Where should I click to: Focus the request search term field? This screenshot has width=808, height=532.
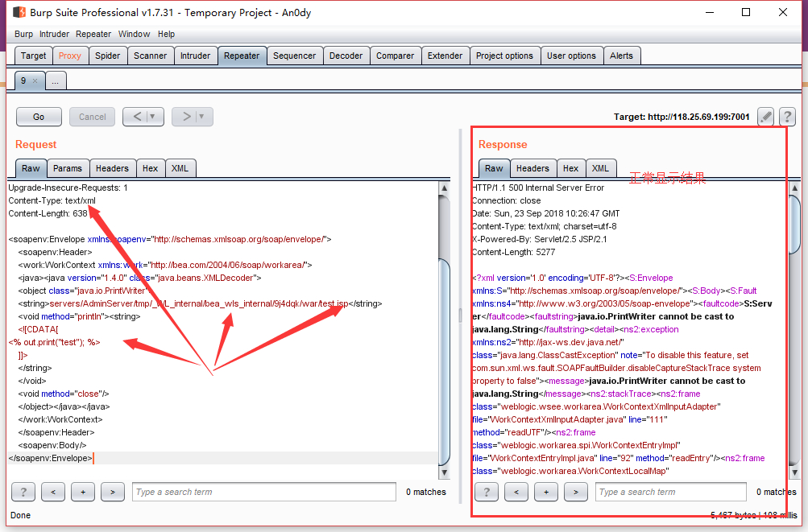[x=264, y=493]
